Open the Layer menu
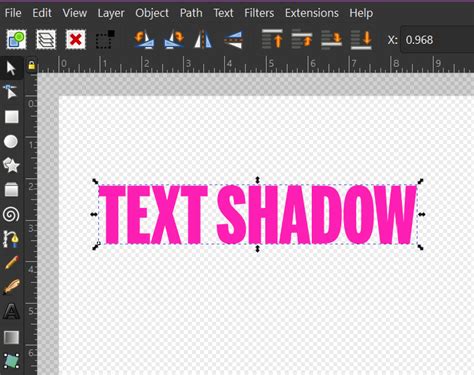Viewport: 474px width, 375px height. [111, 13]
